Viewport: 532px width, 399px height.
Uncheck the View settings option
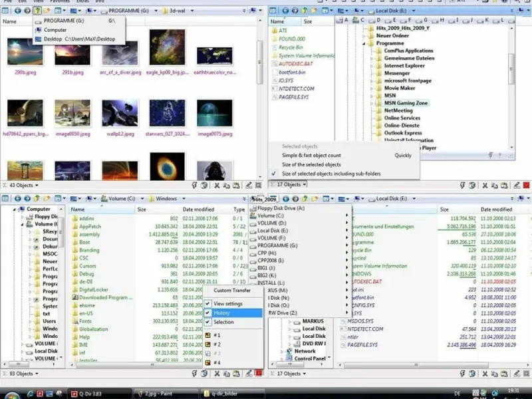tap(227, 303)
